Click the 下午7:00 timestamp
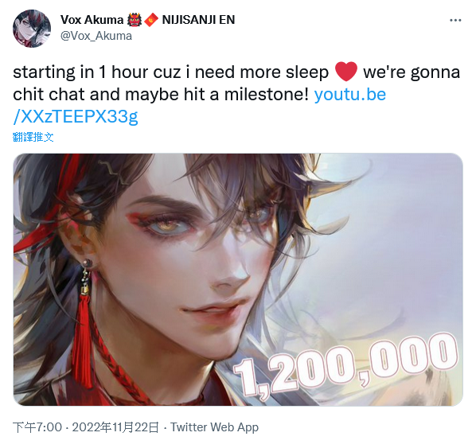 pyautogui.click(x=37, y=427)
